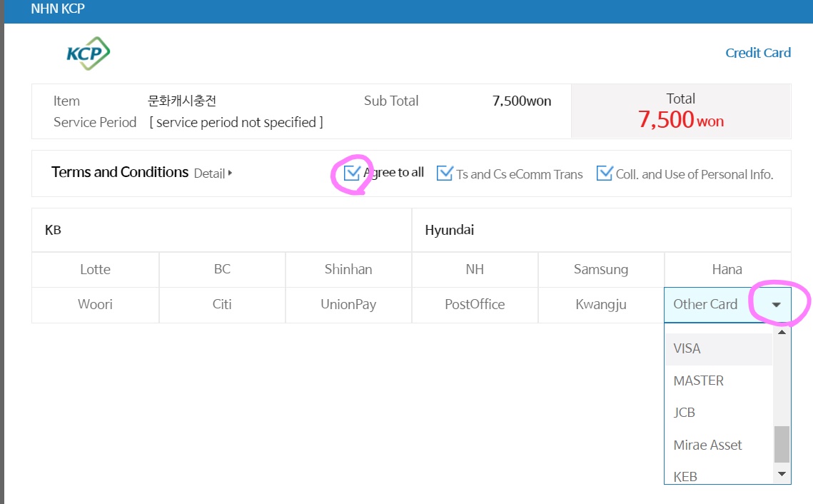The width and height of the screenshot is (813, 504).
Task: Click the KCP logo
Action: tap(88, 54)
